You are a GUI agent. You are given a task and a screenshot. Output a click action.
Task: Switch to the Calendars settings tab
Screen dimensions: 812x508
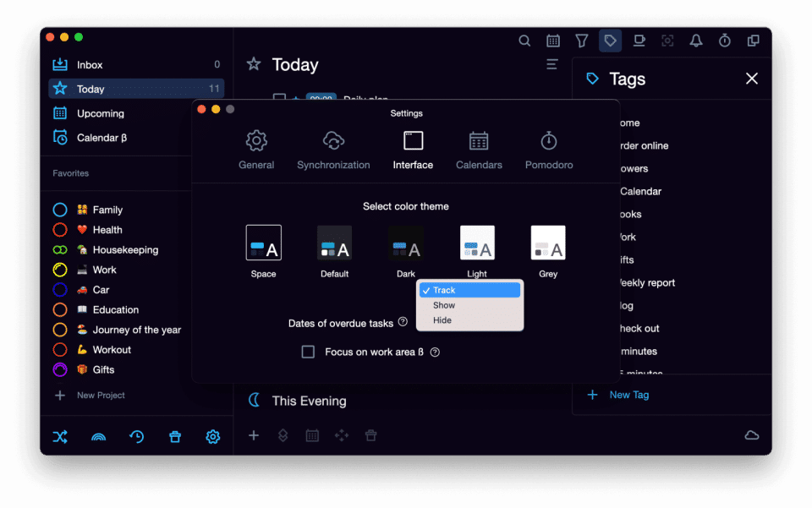pyautogui.click(x=479, y=150)
